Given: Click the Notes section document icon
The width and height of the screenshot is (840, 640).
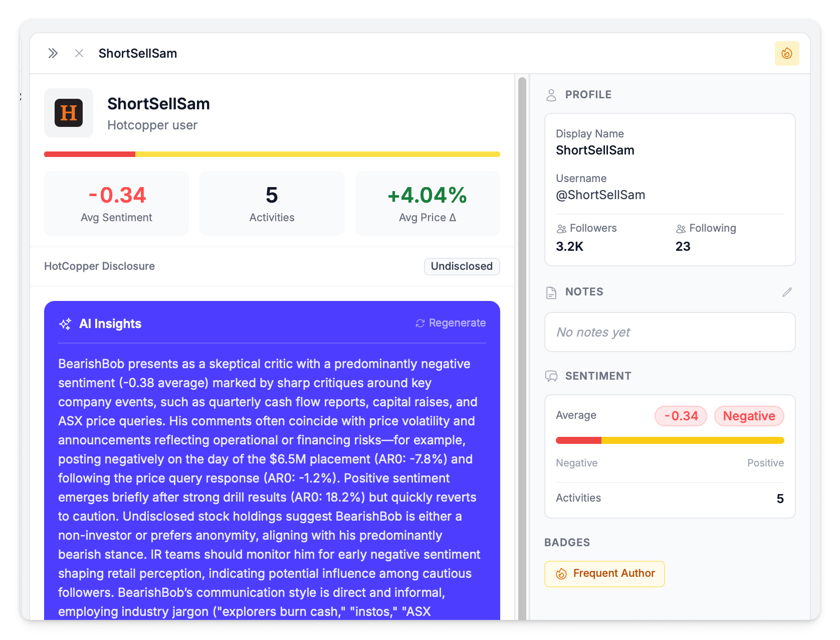Looking at the screenshot, I should click(x=551, y=292).
